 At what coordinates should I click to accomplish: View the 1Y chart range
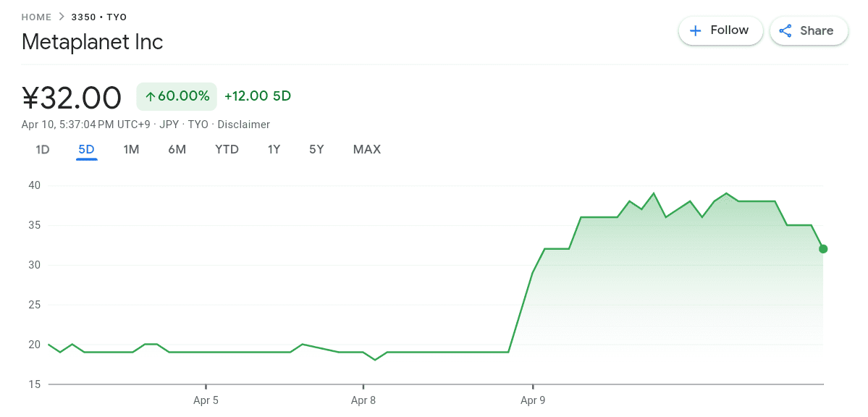[x=274, y=150]
